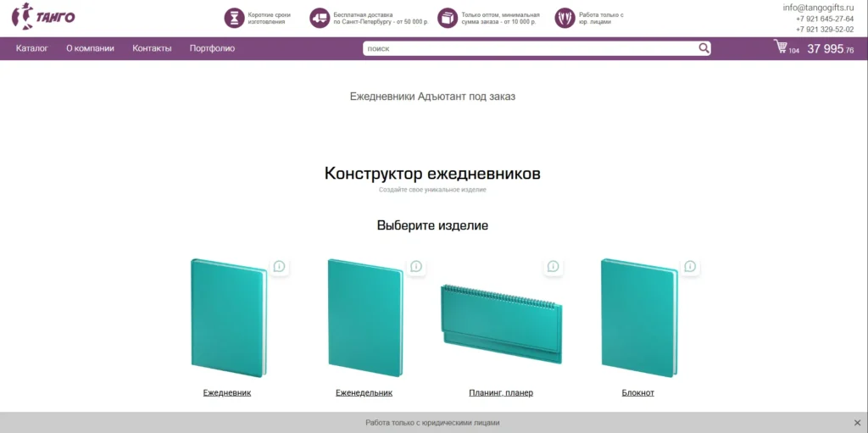Screen dimensions: 868x433
Task: Show info for Блокнот product
Action: (690, 266)
